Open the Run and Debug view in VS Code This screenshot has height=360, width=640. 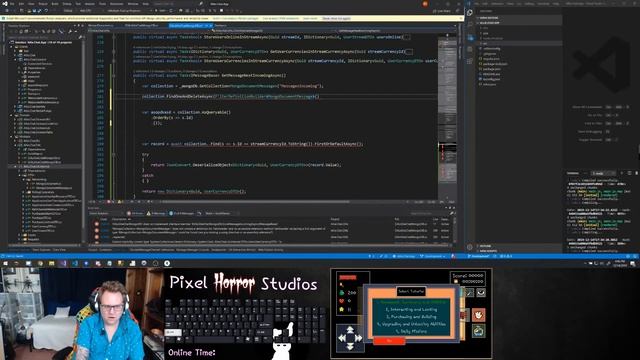coord(470,49)
